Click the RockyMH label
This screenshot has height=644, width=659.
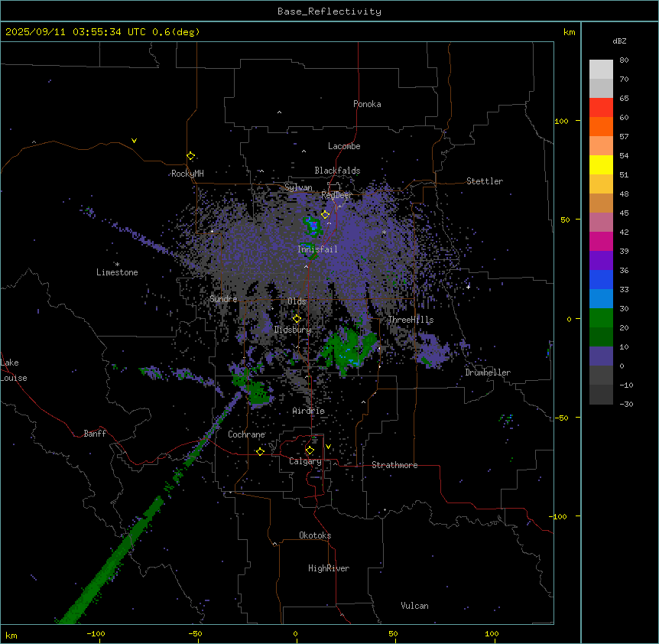click(187, 174)
